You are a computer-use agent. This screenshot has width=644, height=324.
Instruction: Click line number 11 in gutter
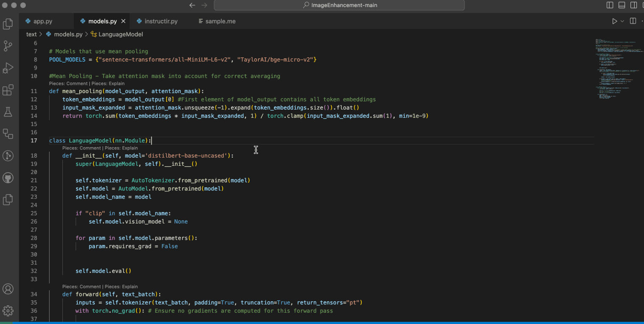33,91
